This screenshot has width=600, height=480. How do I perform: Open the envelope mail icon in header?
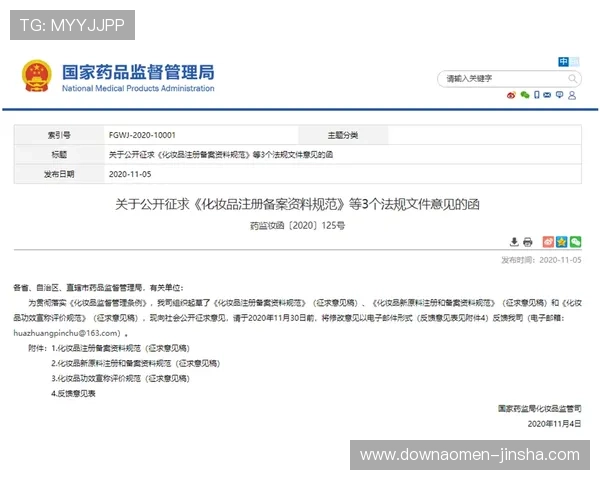tap(547, 95)
